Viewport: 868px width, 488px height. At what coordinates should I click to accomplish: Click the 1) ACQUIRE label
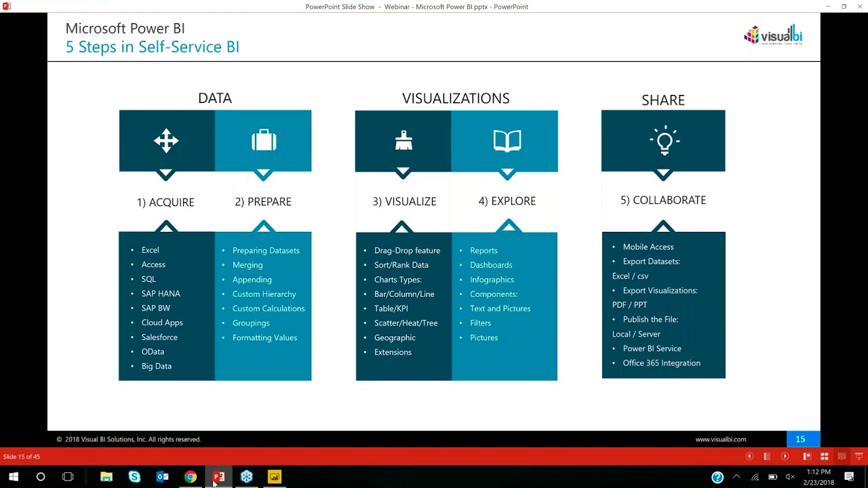coord(165,202)
